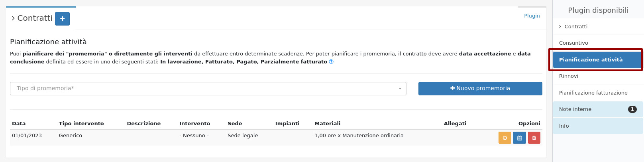644x162 pixels.
Task: Open the Info plugin entry
Action: 564,126
